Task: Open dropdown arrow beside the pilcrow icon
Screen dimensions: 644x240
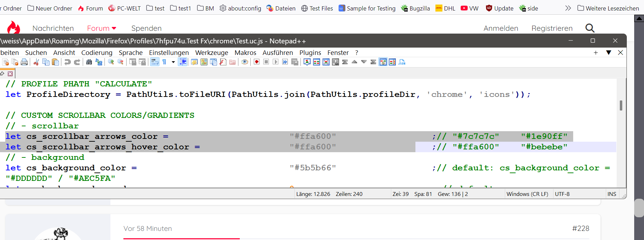Action: tap(173, 62)
